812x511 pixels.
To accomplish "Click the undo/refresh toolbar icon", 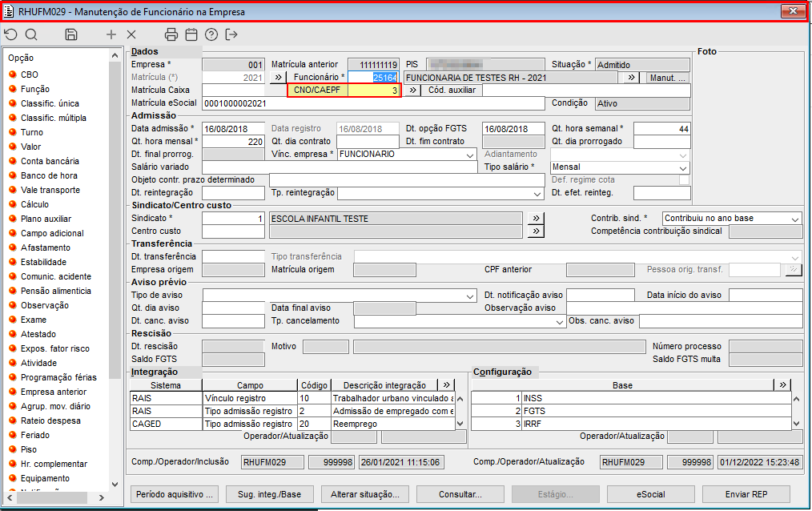I will (x=10, y=34).
